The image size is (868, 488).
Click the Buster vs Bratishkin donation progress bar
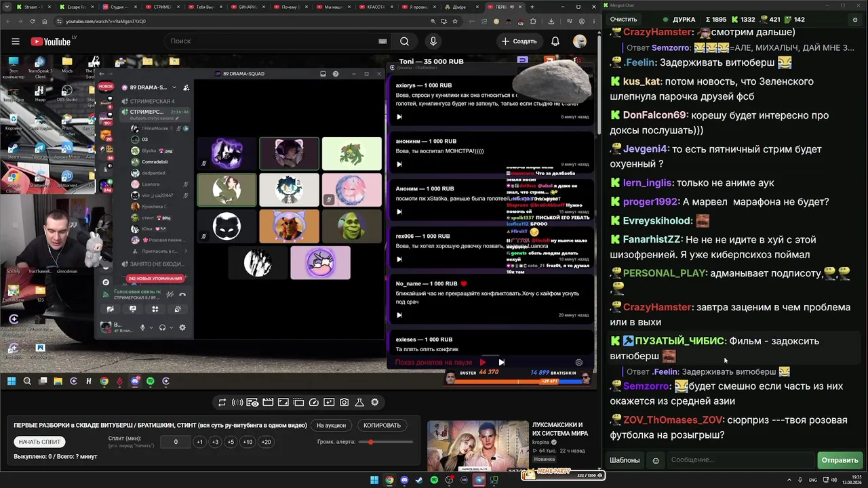pyautogui.click(x=518, y=382)
